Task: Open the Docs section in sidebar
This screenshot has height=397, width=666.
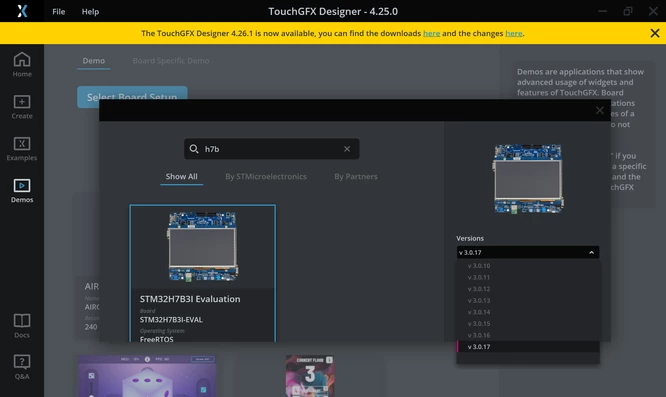Action: [x=22, y=326]
